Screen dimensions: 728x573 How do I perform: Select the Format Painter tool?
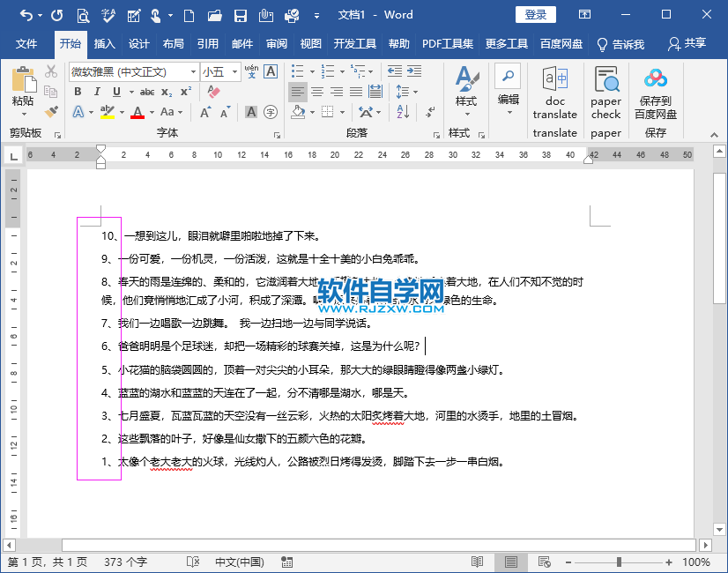(x=50, y=113)
